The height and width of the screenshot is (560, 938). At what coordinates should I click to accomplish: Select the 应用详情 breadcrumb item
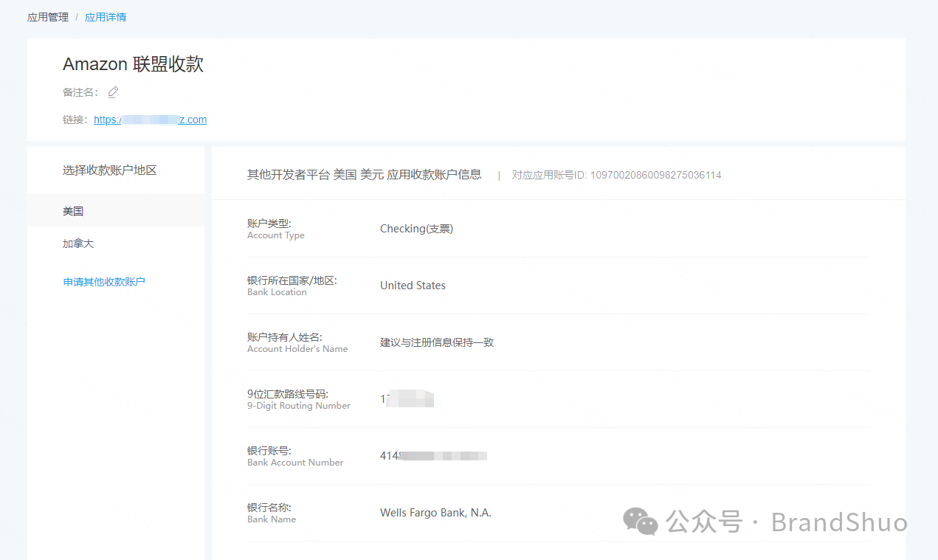[x=105, y=16]
